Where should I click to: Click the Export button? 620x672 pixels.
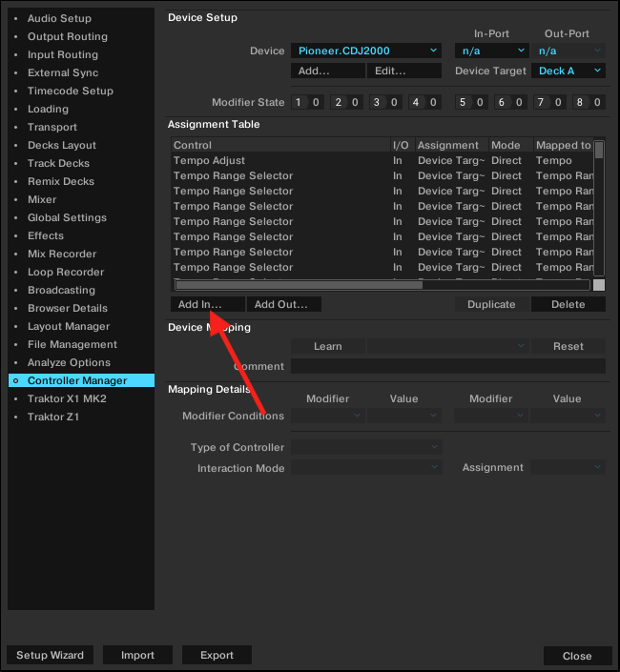217,655
